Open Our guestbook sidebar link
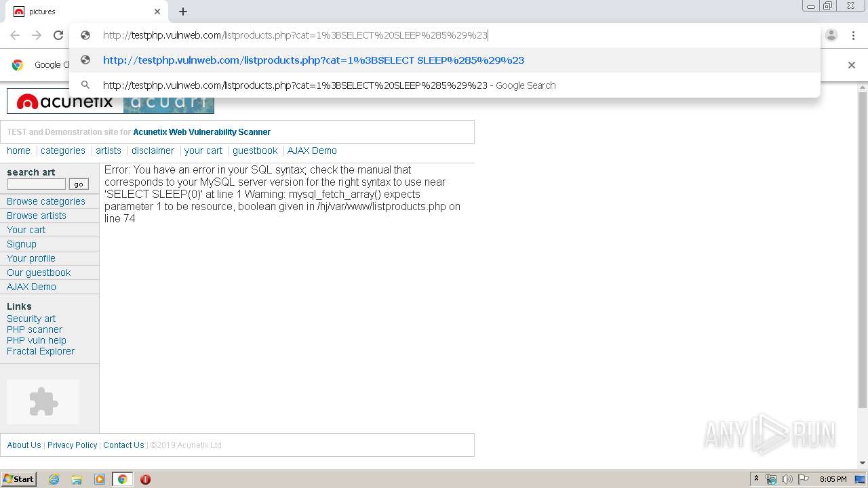This screenshot has width=868, height=488. tap(39, 272)
